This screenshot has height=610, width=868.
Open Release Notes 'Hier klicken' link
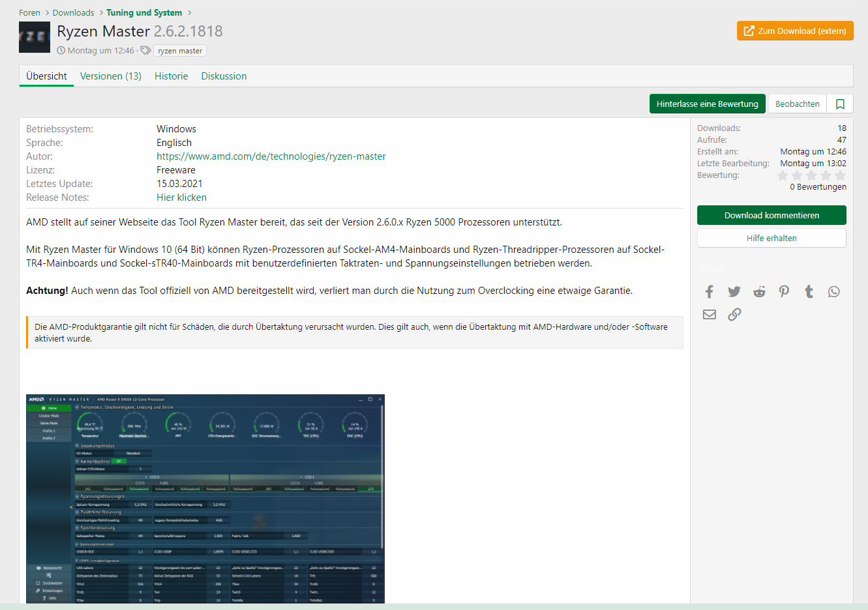(x=181, y=197)
